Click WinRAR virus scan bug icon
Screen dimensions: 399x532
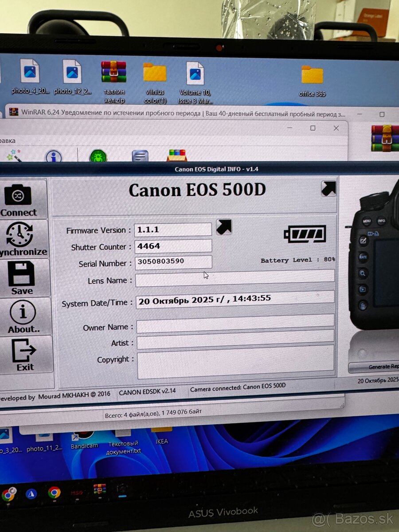tap(98, 156)
